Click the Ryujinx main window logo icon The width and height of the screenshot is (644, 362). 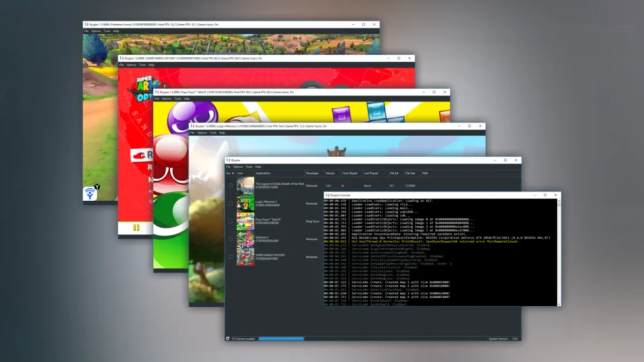[229, 160]
